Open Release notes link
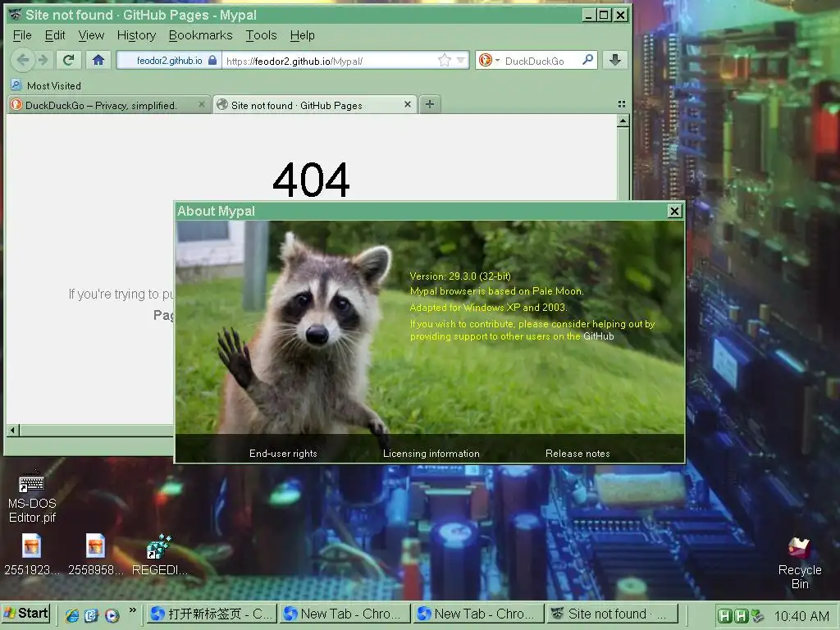This screenshot has width=840, height=630. pyautogui.click(x=577, y=453)
